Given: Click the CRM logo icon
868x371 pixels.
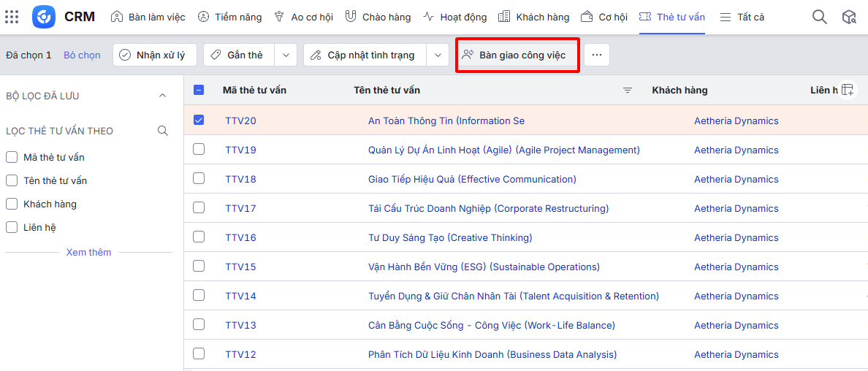Looking at the screenshot, I should tap(44, 17).
